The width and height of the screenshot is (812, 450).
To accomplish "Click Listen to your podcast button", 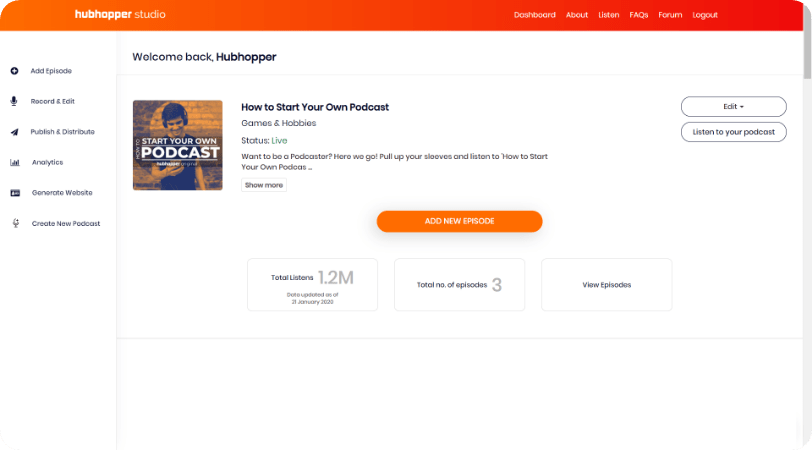I will point(733,132).
